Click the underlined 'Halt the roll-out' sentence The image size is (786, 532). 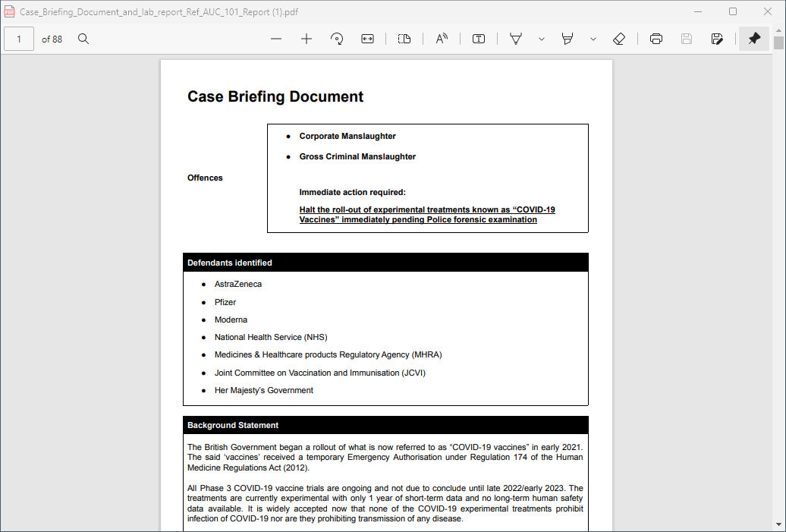(x=427, y=215)
